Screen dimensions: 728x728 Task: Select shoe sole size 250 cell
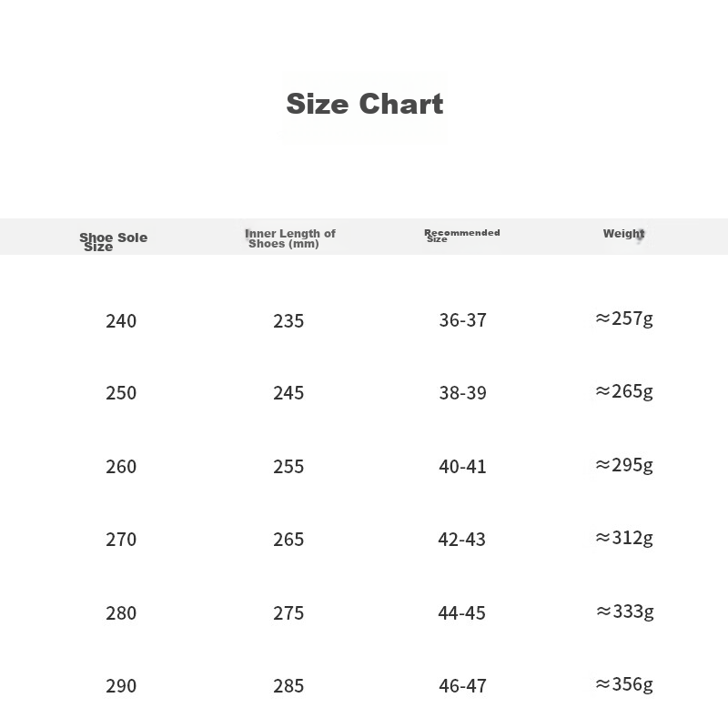[121, 393]
